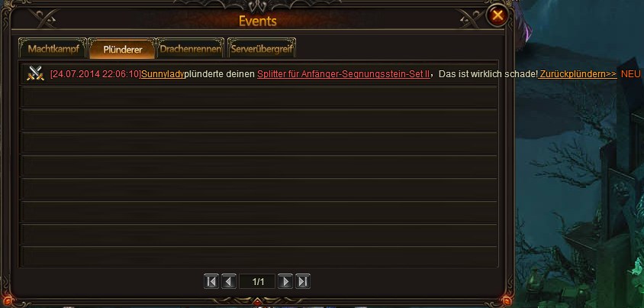Switch to the Serverübergreif tab
The height and width of the screenshot is (308, 644).
(x=262, y=48)
